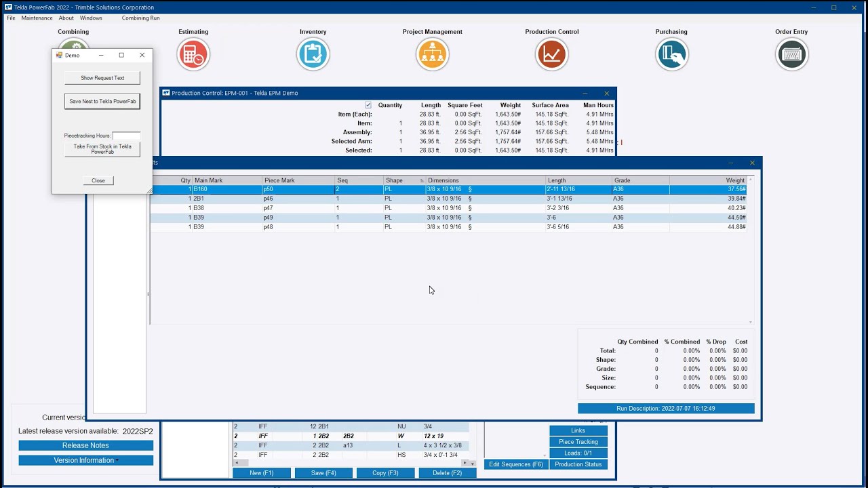Close the Production Control window
The width and height of the screenshot is (868, 488).
pyautogui.click(x=606, y=93)
